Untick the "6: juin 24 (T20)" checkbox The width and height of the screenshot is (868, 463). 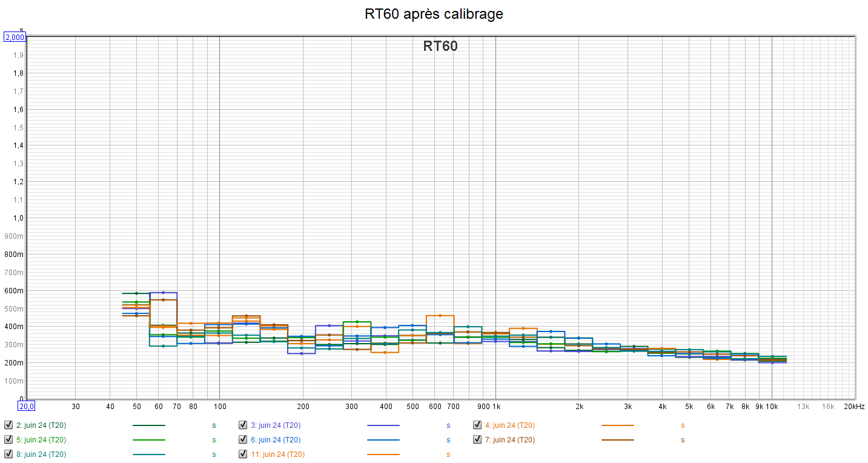243,440
